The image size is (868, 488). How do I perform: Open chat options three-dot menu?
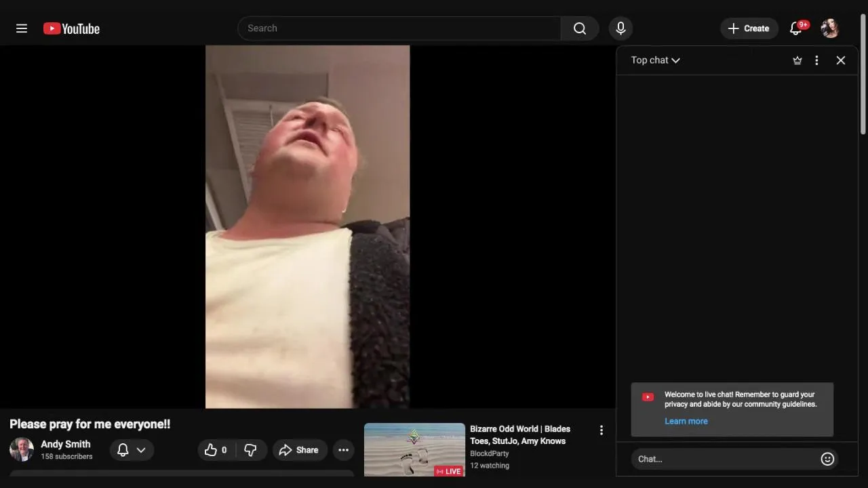point(816,60)
